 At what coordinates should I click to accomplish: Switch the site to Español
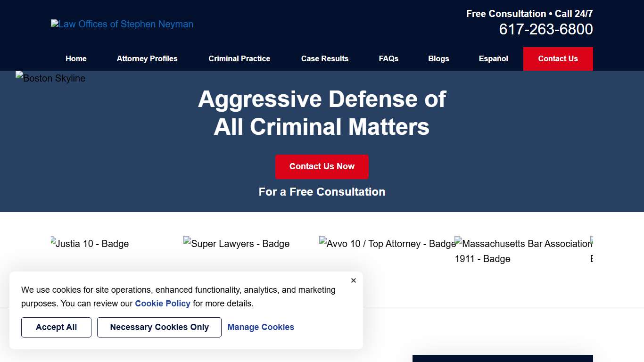point(493,58)
